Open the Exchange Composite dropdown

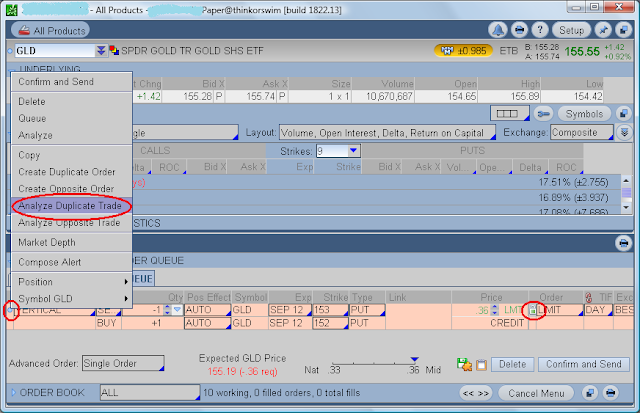[x=582, y=133]
